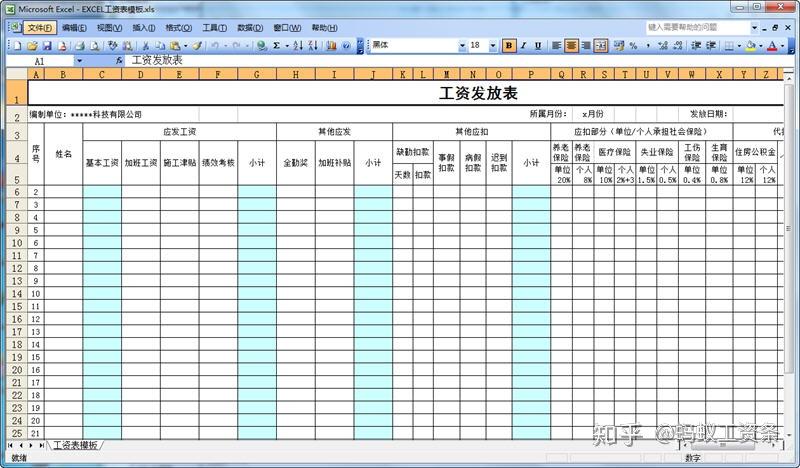Open the AutoSum functions dropdown arrow
This screenshot has width=800, height=468.
coord(287,46)
